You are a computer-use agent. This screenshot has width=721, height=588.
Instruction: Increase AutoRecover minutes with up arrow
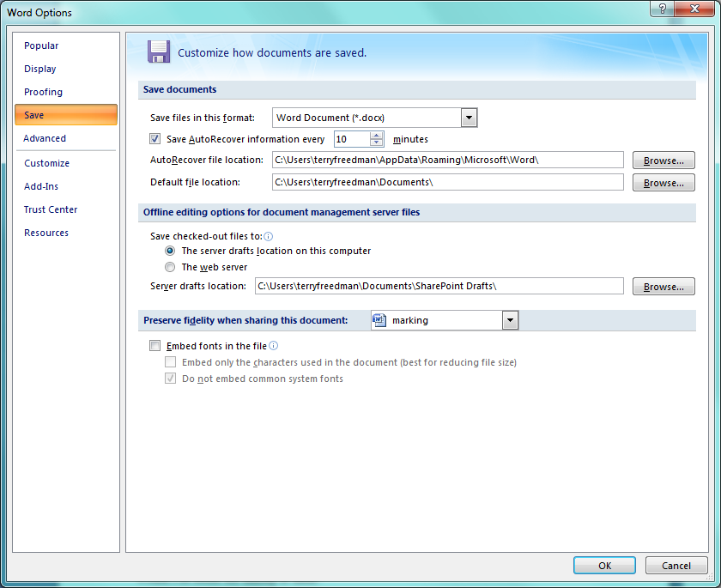click(377, 135)
